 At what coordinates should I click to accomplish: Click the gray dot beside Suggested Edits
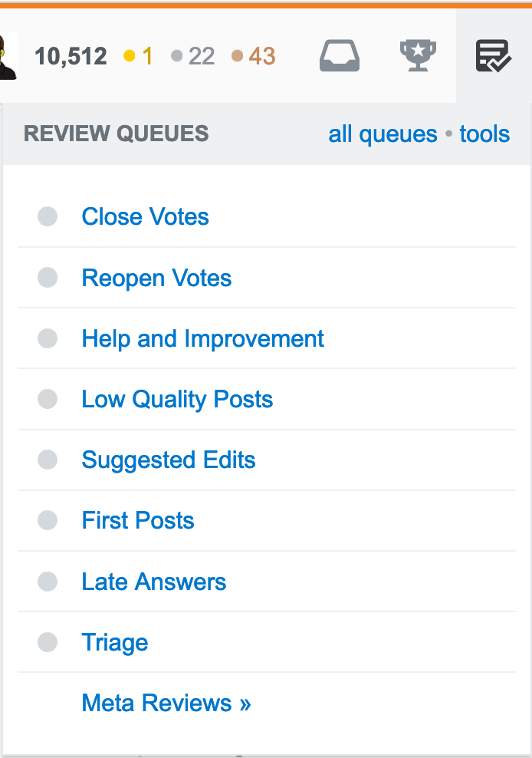47,460
